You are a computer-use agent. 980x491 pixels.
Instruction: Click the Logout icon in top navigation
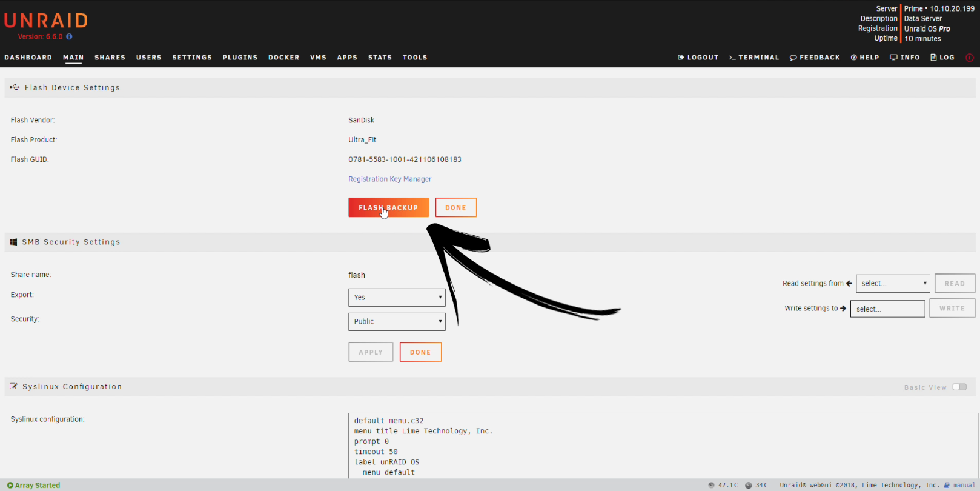coord(681,58)
